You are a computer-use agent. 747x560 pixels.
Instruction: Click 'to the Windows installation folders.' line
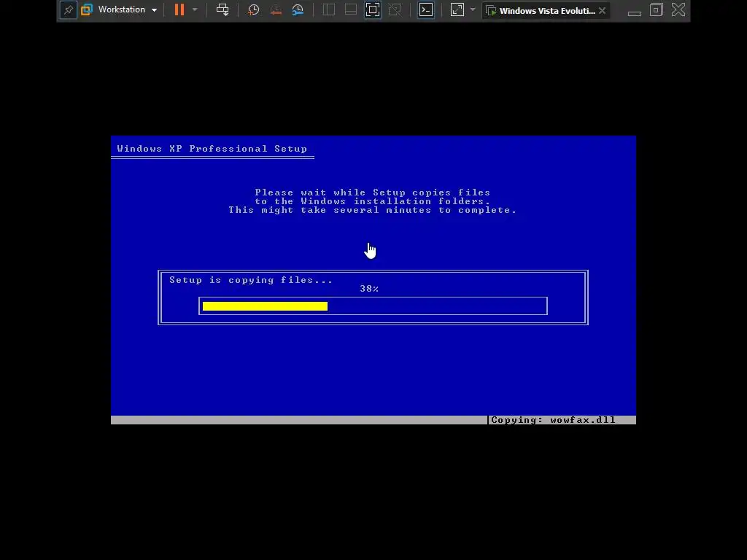(x=373, y=201)
